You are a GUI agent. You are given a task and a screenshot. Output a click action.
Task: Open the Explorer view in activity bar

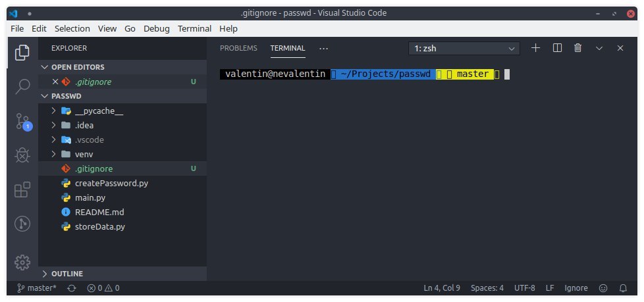(x=22, y=53)
